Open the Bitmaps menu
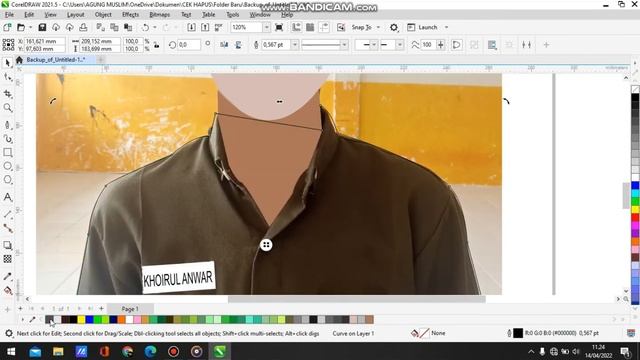Image resolution: width=640 pixels, height=360 pixels. 160,14
